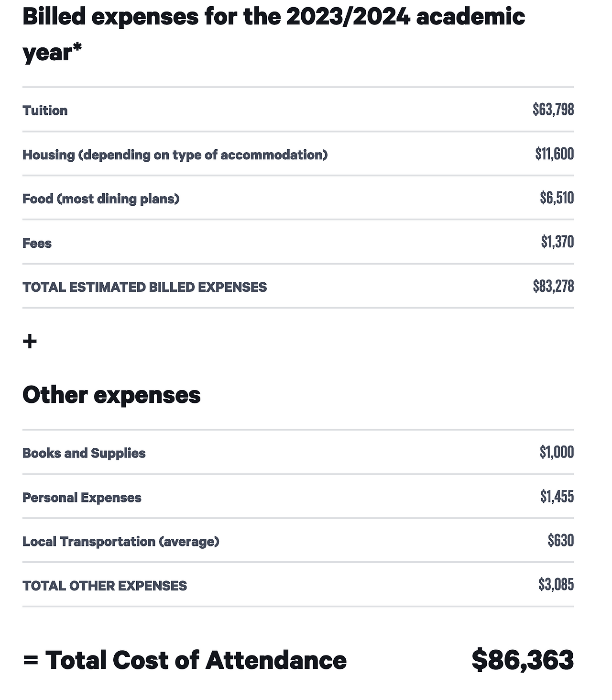612x700 pixels.
Task: Select the Local Transportation (average) label
Action: [x=120, y=542]
